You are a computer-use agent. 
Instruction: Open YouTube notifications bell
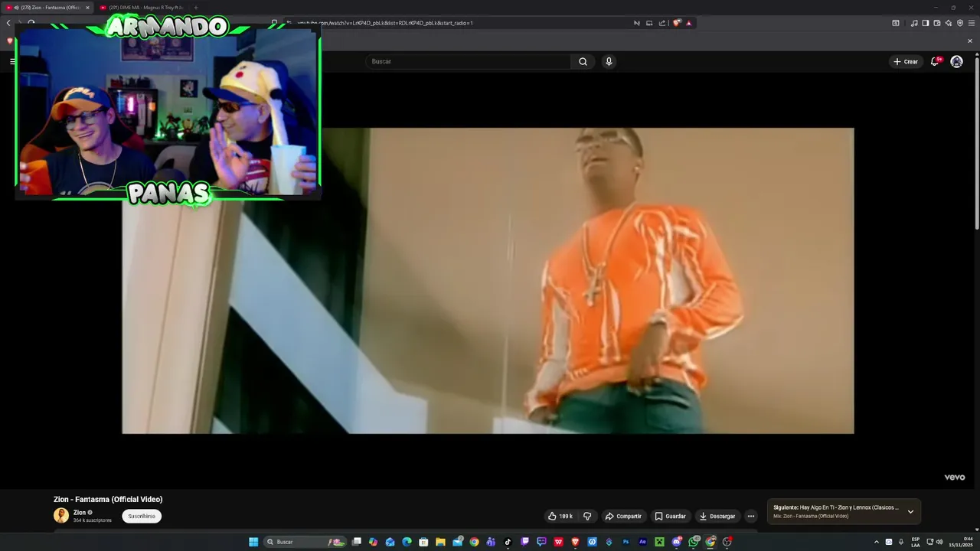point(934,61)
